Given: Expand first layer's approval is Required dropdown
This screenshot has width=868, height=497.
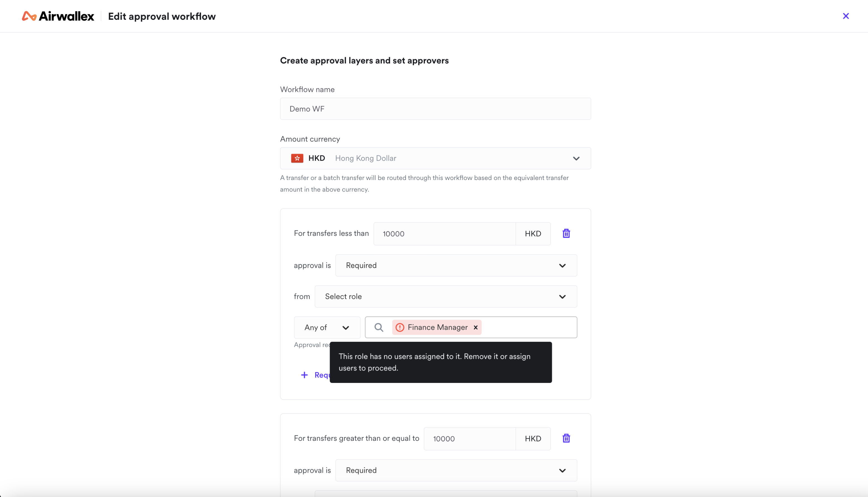Looking at the screenshot, I should tap(456, 265).
